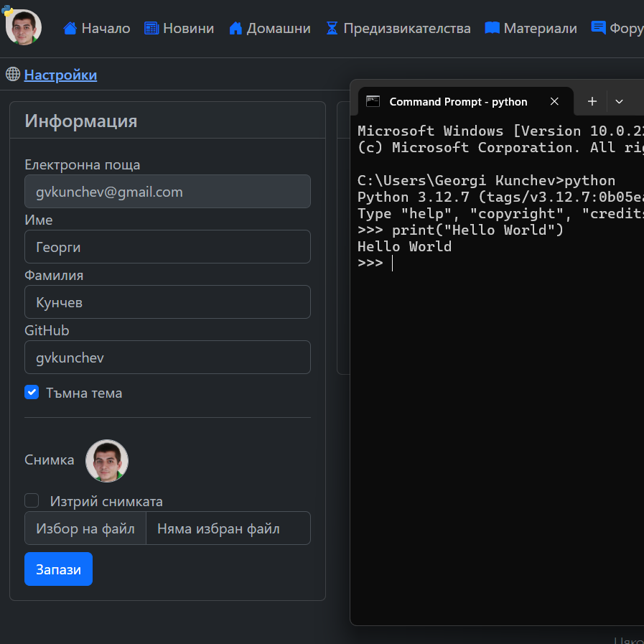Viewport: 644px width, 644px height.
Task: Open the Настройки link
Action: click(60, 75)
